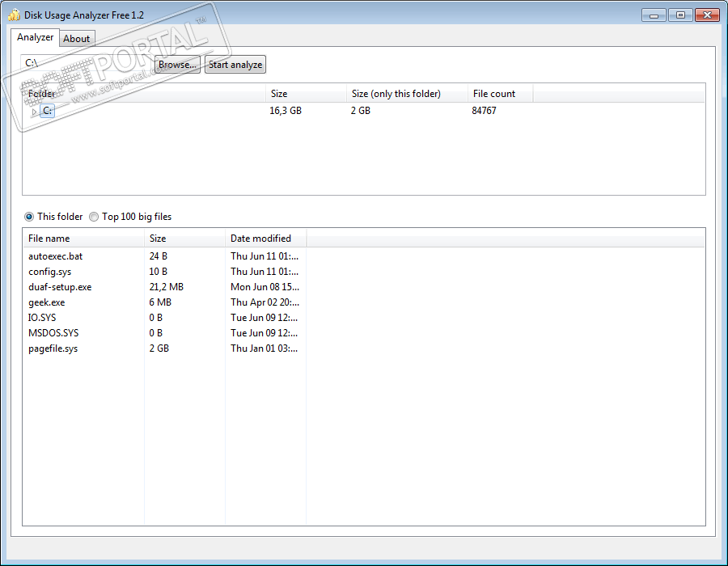The height and width of the screenshot is (566, 728).
Task: Maximize the Disk Usage Analyzer window
Action: (x=680, y=15)
